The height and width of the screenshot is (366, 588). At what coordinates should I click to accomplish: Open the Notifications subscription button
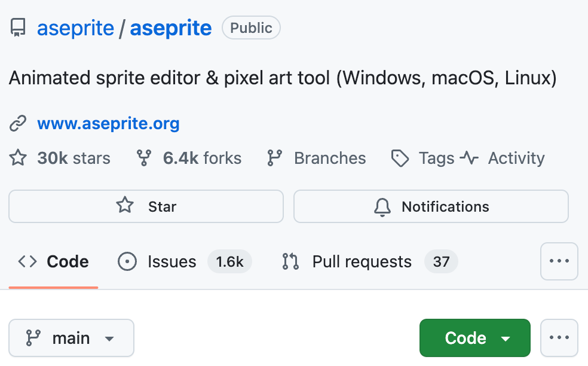(431, 206)
